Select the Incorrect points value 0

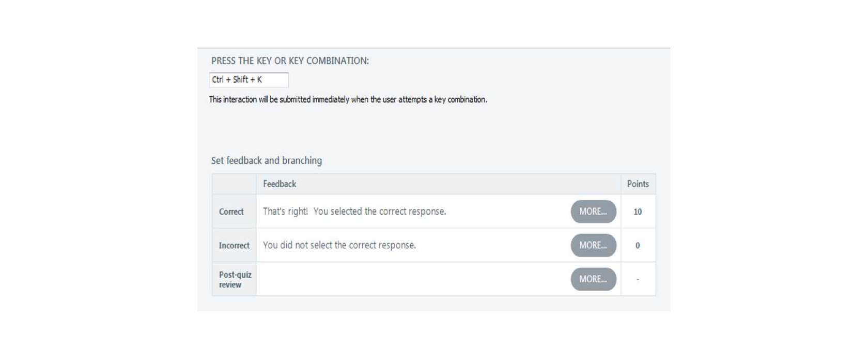pos(638,246)
